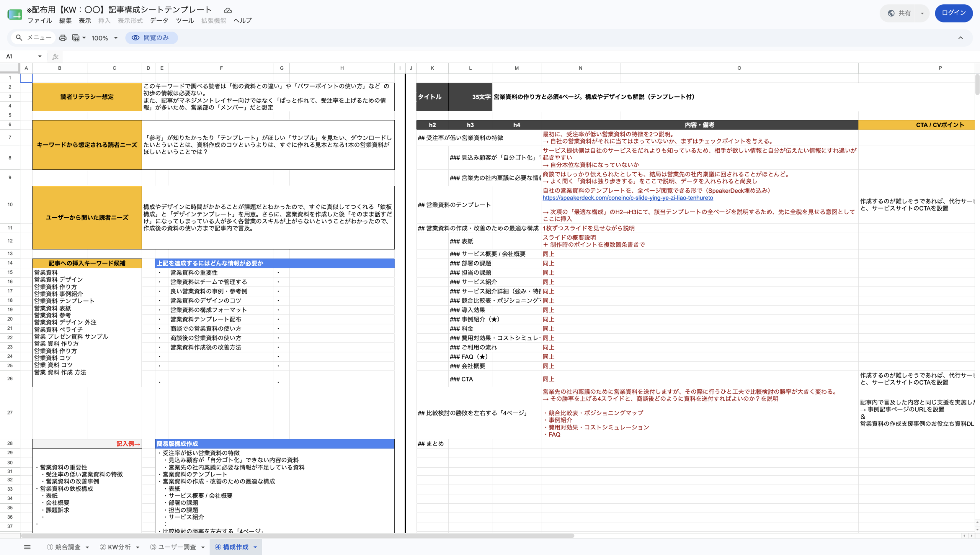The image size is (980, 555).
Task: Click the cloud save status icon
Action: tap(228, 10)
